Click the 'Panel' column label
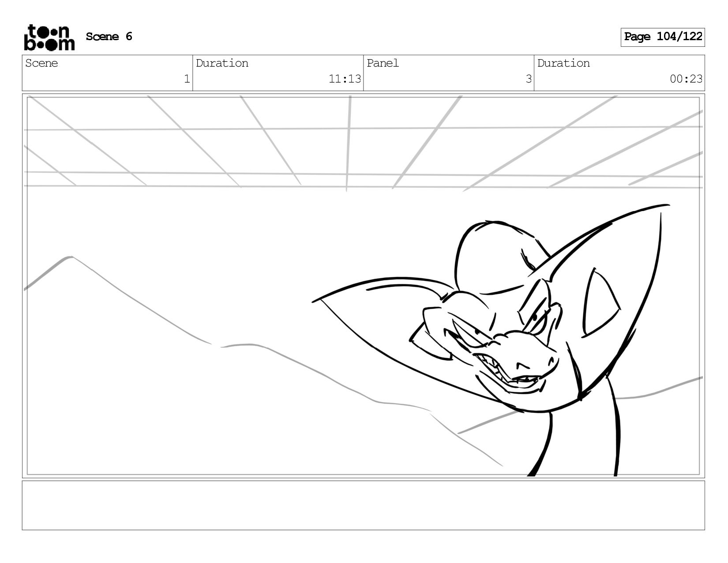 pos(383,63)
